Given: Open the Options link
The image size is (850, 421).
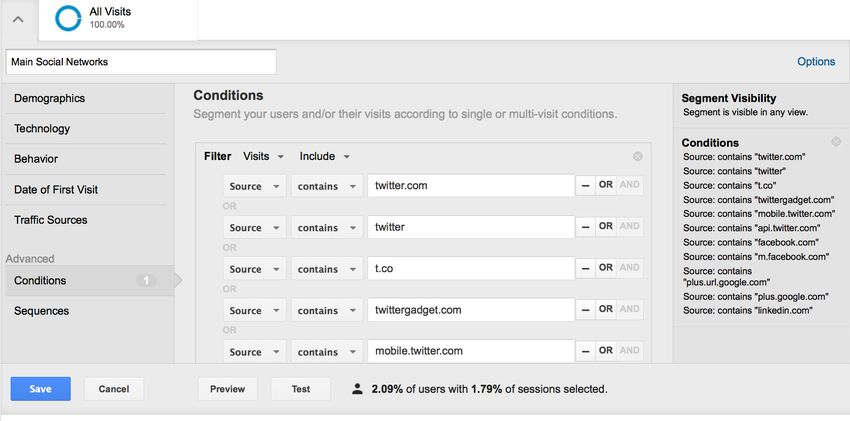Looking at the screenshot, I should 816,62.
